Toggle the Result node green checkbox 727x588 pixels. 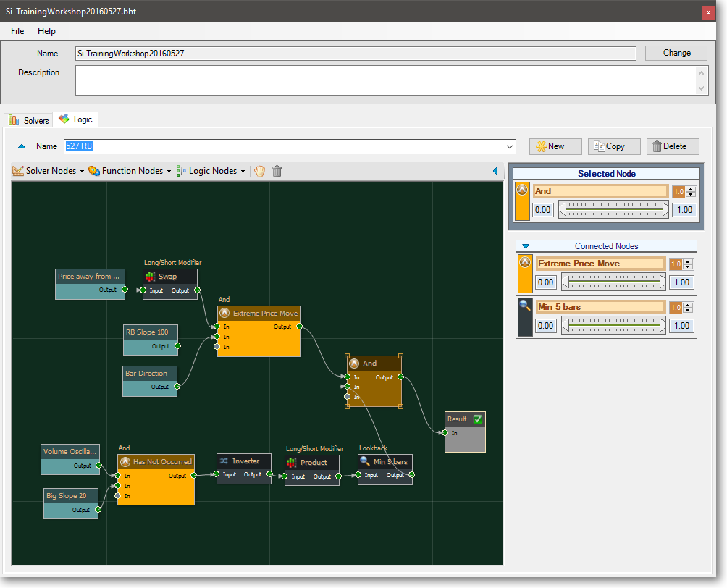pyautogui.click(x=477, y=419)
